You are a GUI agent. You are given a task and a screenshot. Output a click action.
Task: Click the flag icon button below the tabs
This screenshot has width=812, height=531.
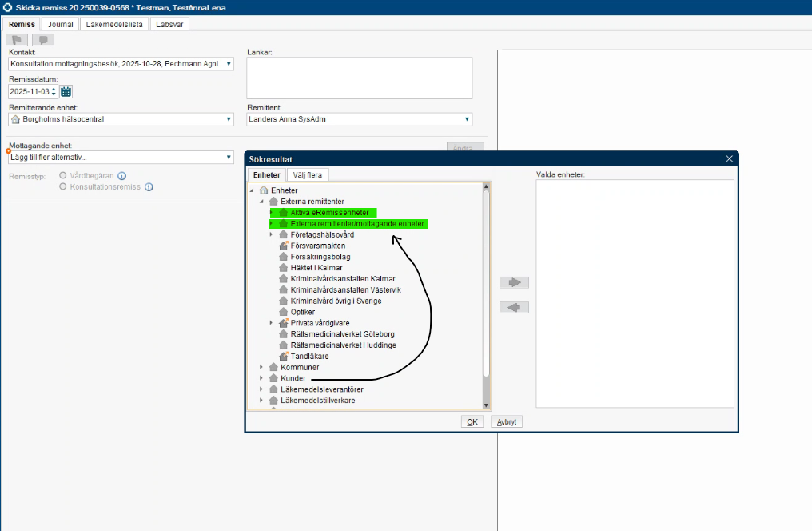(17, 40)
